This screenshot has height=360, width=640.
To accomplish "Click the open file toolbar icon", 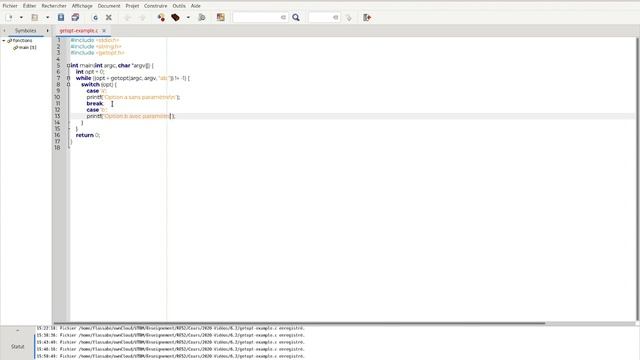I will tap(35, 18).
